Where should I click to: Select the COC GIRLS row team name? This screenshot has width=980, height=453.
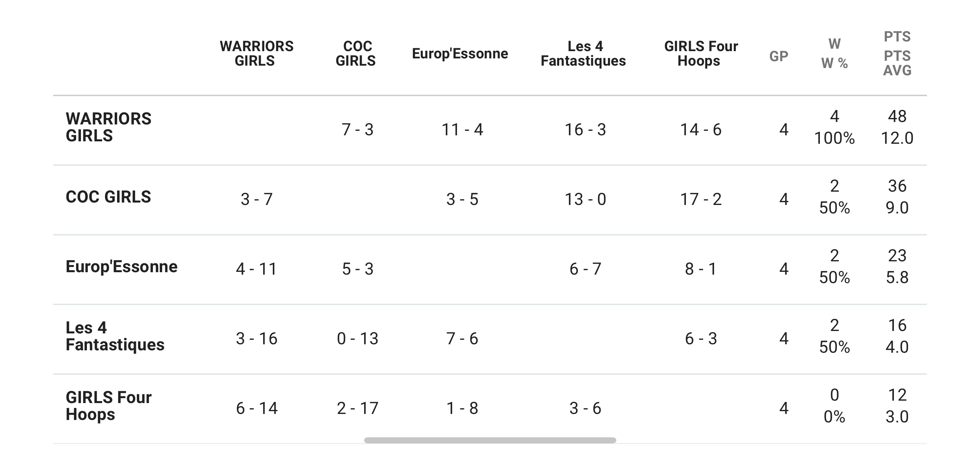(108, 197)
